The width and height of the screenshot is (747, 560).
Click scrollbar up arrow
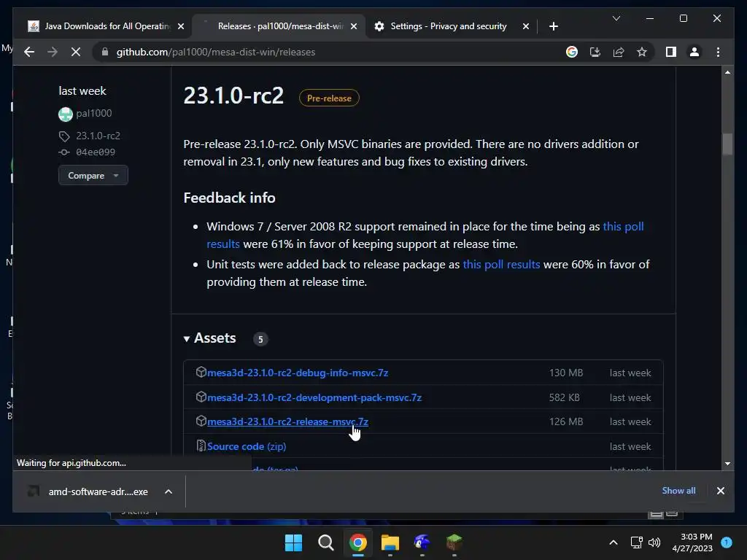pos(727,72)
